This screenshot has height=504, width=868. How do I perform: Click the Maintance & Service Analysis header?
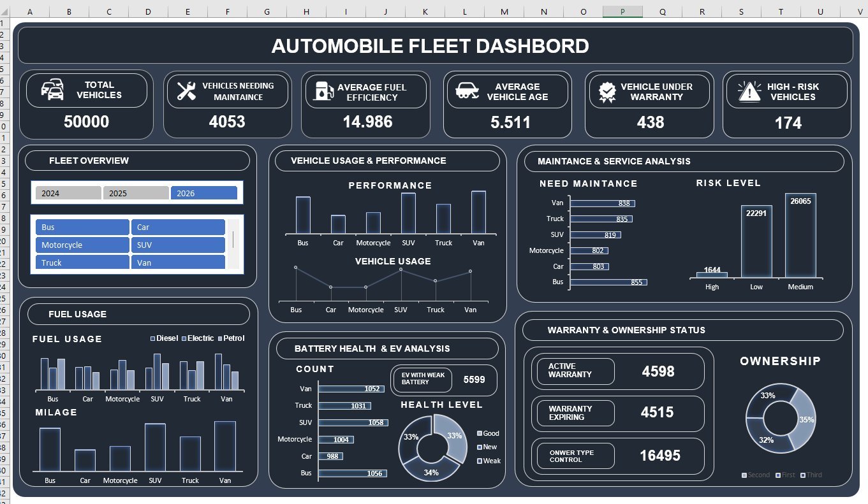pos(684,161)
